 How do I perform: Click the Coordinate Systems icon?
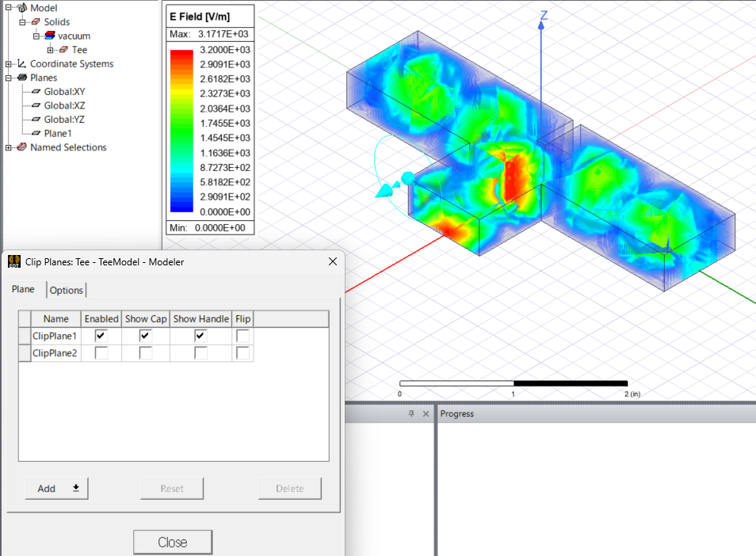point(21,64)
